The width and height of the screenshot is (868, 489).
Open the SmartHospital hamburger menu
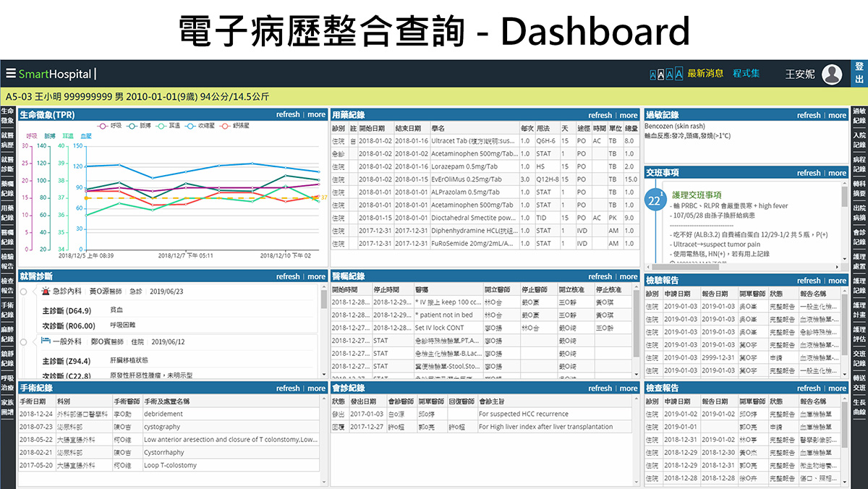(10, 74)
